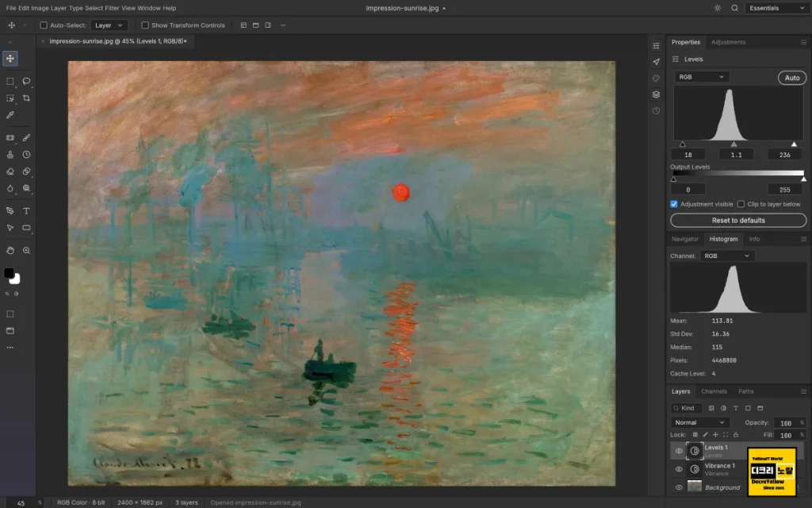Open the Histogram Channel RGB dropdown
The height and width of the screenshot is (508, 812).
pos(727,256)
